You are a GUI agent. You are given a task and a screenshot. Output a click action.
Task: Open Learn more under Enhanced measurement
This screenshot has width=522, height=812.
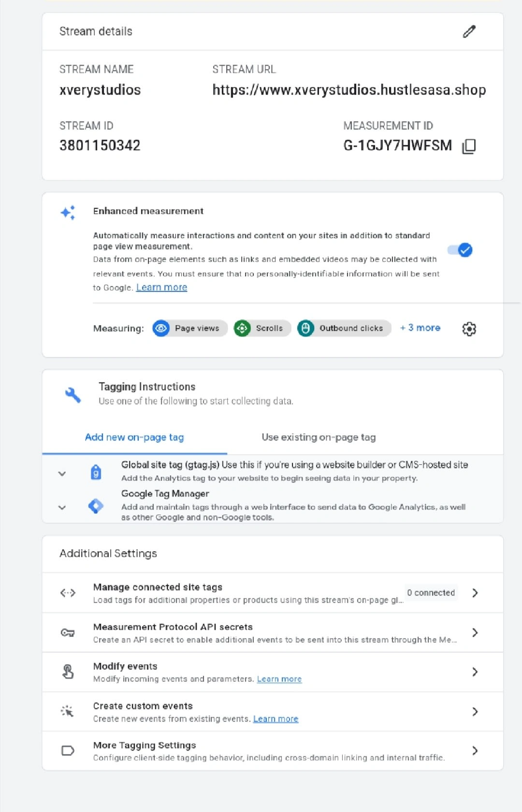click(x=161, y=287)
